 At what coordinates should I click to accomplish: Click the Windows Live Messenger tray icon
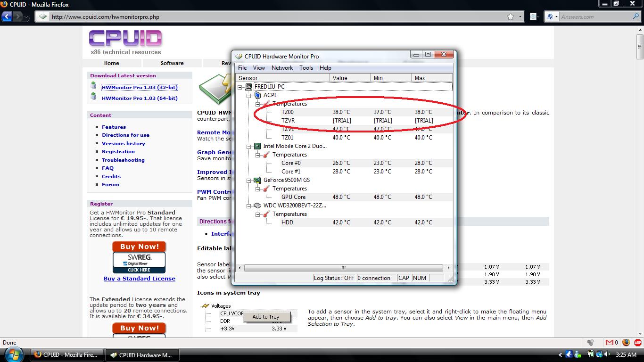click(x=578, y=354)
